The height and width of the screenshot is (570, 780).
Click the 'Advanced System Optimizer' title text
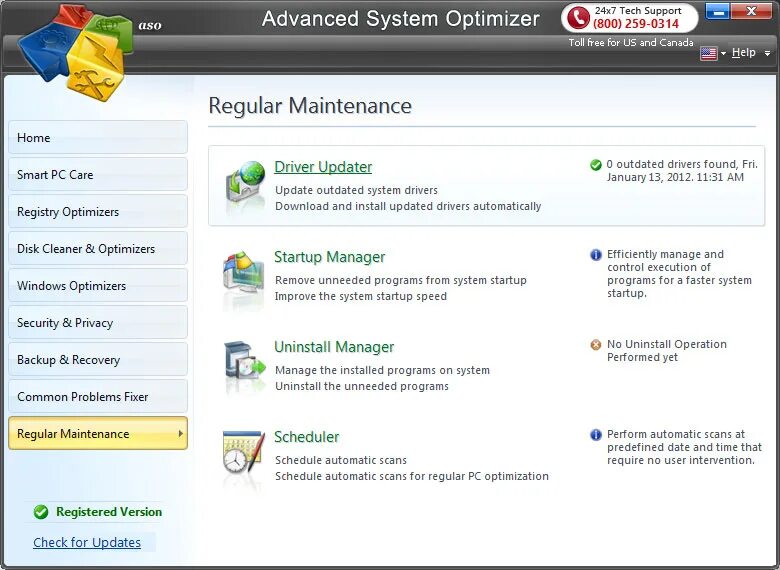400,19
